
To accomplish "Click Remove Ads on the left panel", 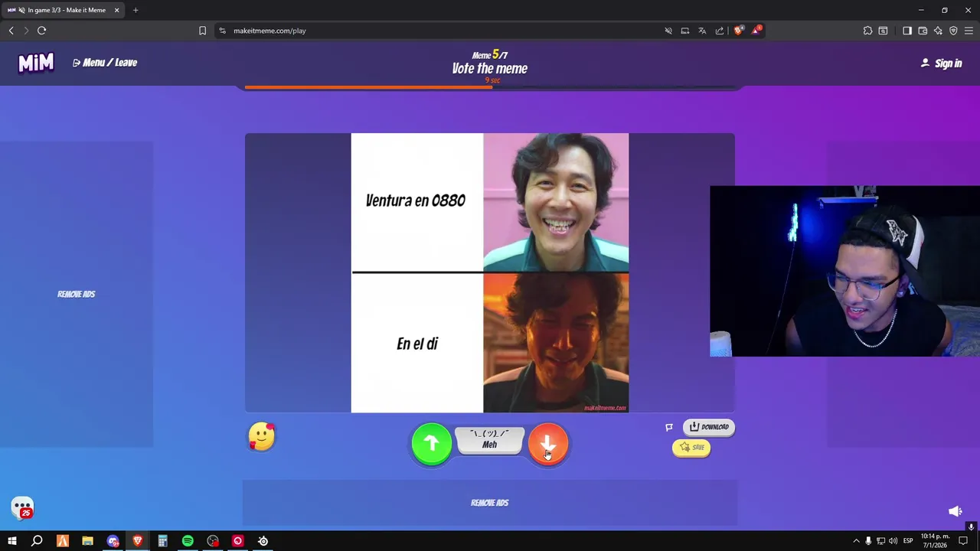I will [x=77, y=294].
